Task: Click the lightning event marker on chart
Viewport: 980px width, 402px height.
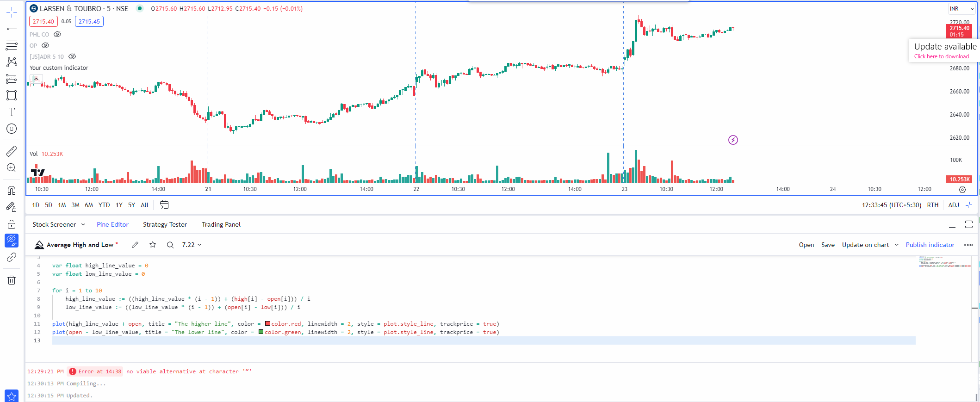Action: (733, 140)
